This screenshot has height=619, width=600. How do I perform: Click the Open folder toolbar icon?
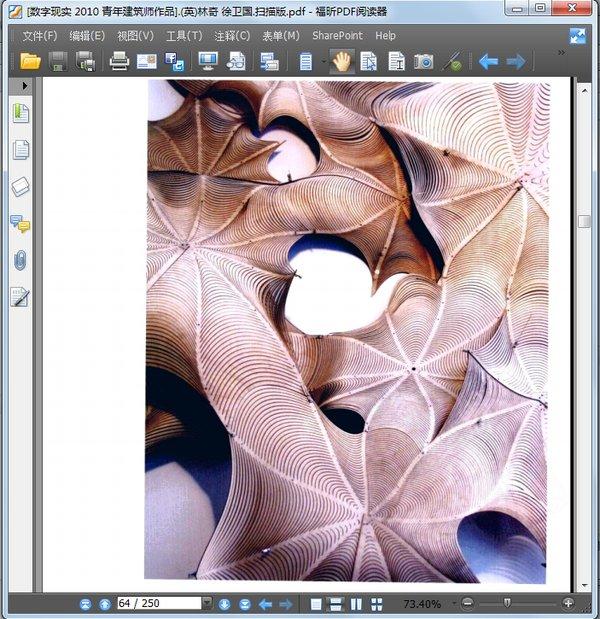pos(30,62)
